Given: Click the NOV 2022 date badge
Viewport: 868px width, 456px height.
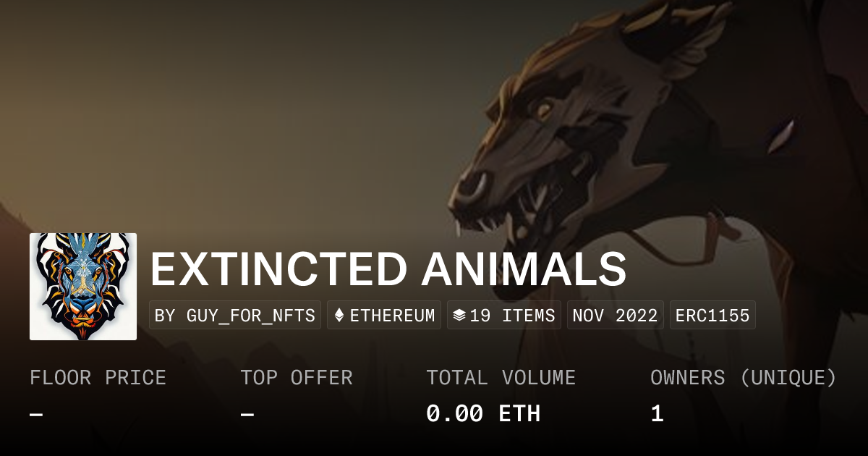Looking at the screenshot, I should (615, 316).
